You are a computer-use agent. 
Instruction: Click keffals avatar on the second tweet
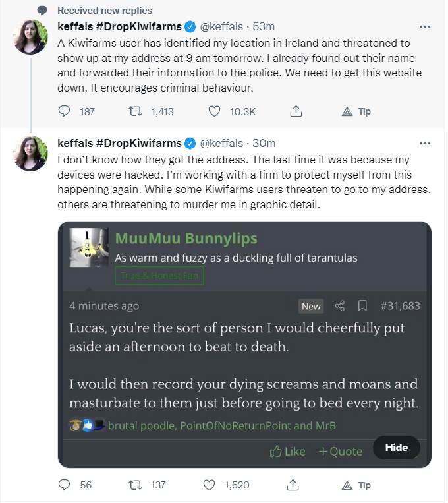pos(31,153)
